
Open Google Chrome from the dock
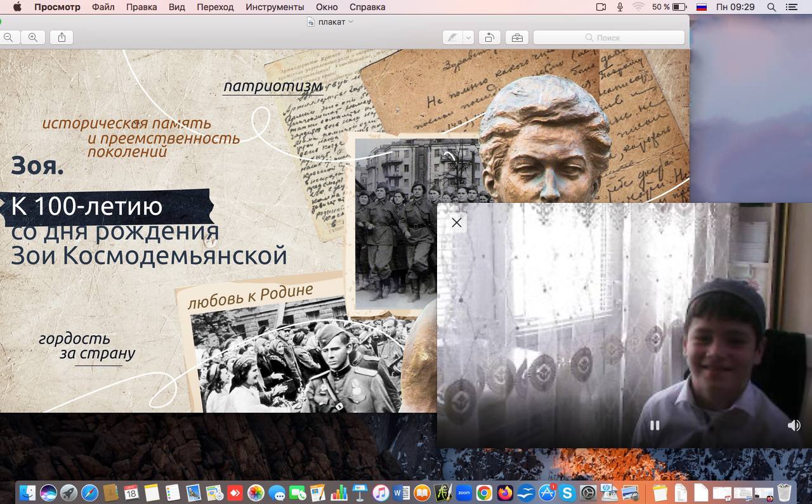coord(484,493)
